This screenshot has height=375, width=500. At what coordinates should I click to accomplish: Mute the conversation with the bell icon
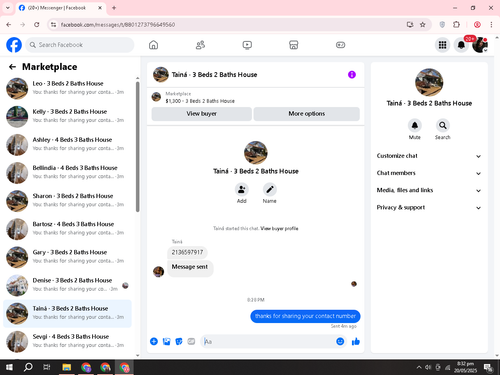[415, 125]
